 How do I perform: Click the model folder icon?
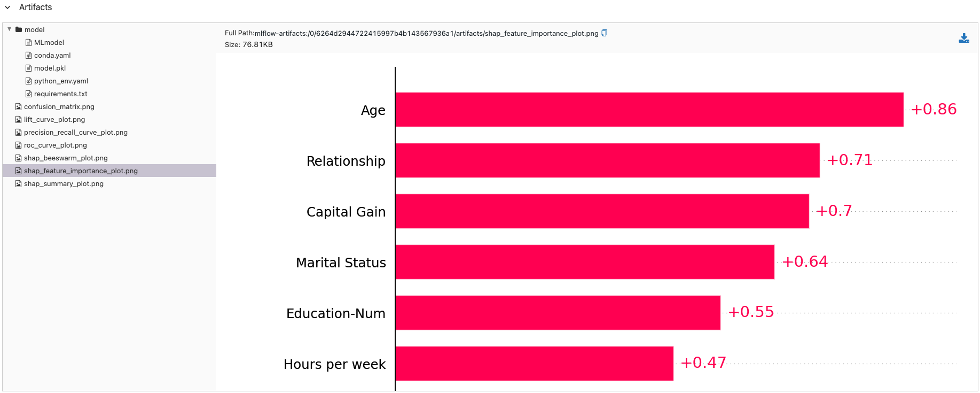(x=19, y=29)
